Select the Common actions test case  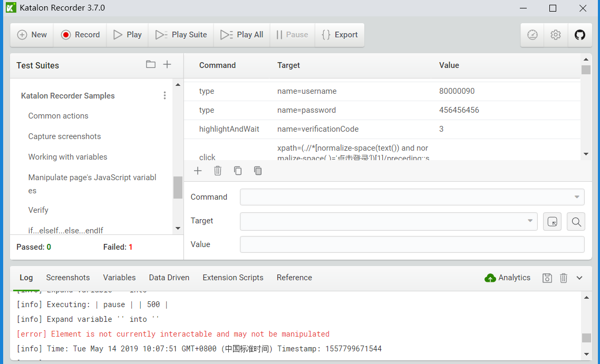click(58, 116)
